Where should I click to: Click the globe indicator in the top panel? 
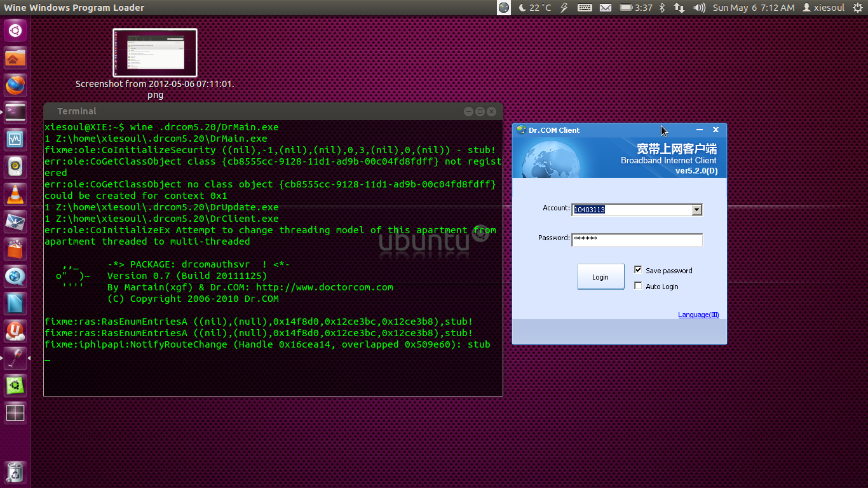click(x=504, y=8)
